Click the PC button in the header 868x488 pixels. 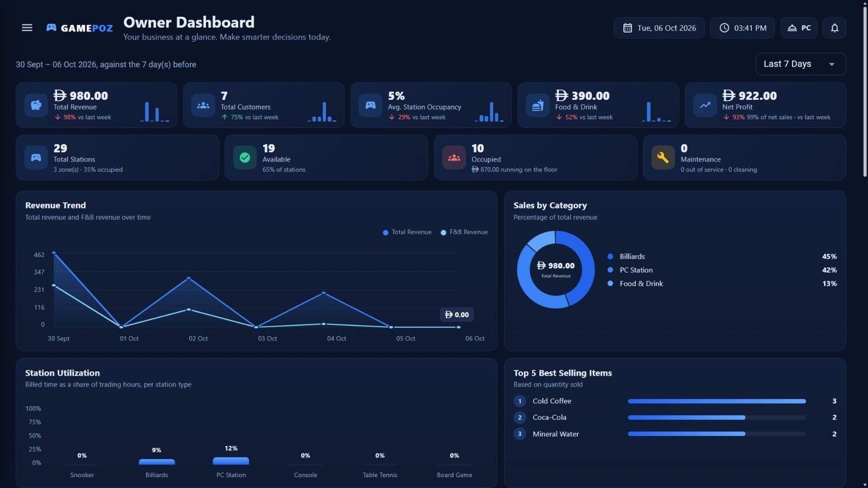[799, 28]
